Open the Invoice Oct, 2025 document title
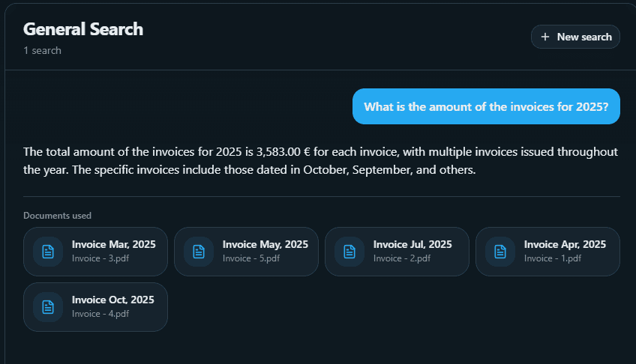 (x=112, y=300)
